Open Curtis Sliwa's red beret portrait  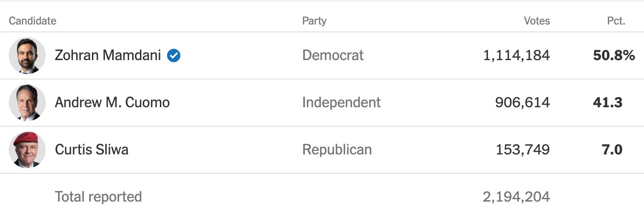pos(27,150)
